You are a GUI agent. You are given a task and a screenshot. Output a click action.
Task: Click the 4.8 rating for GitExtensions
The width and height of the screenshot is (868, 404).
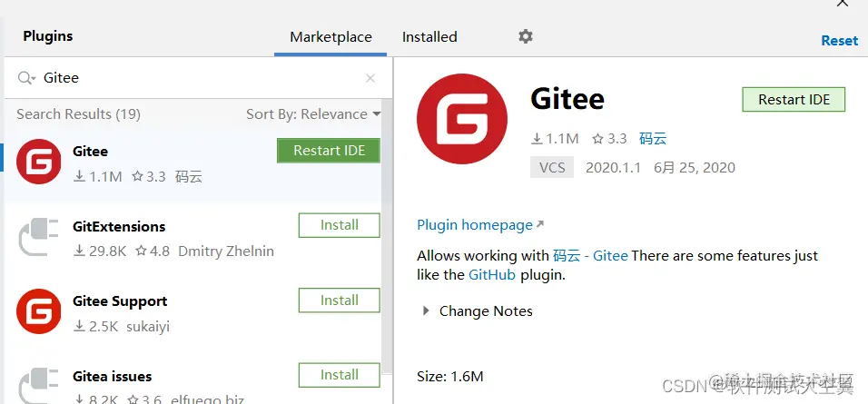[x=153, y=251]
